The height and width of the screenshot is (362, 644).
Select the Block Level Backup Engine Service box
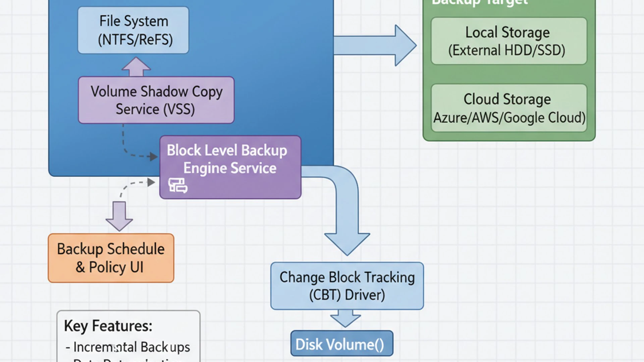click(230, 167)
